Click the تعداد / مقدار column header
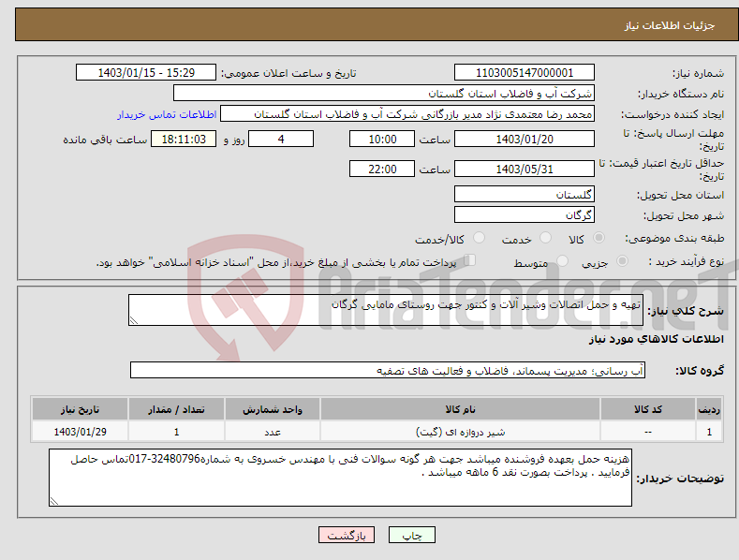The width and height of the screenshot is (739, 560). pos(176,409)
